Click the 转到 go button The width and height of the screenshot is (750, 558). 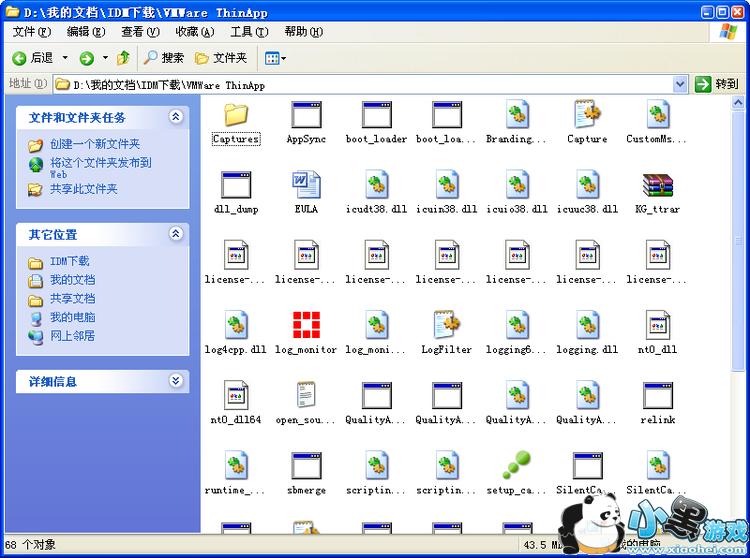(x=717, y=84)
